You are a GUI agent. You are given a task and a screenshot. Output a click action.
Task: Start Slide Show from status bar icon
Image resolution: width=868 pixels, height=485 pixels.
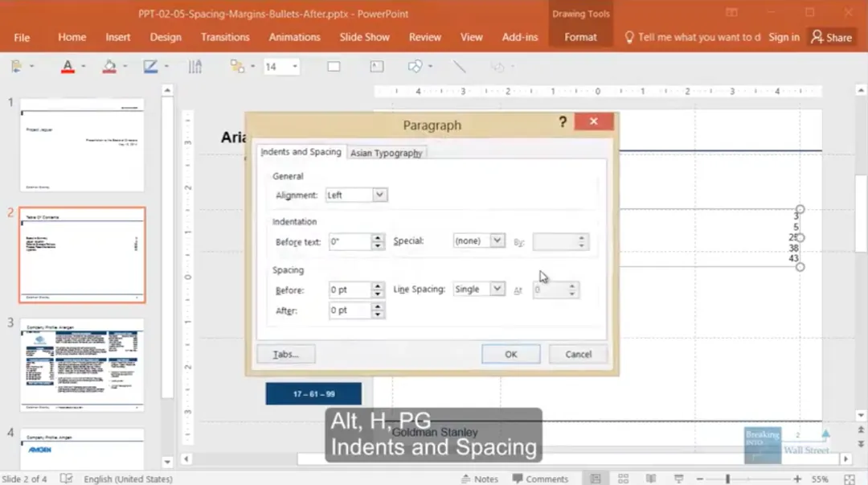click(x=678, y=479)
